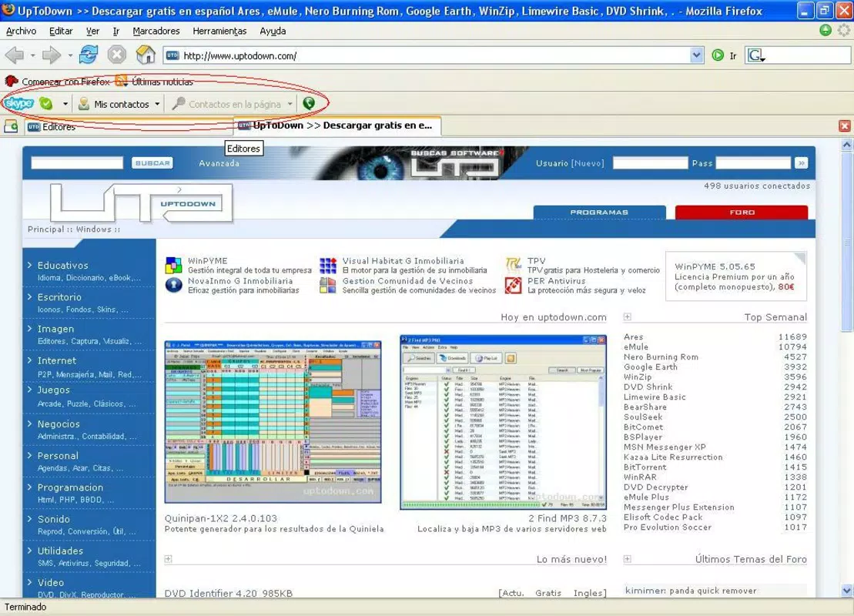Open the Utilidades category
854x616 pixels.
[x=60, y=551]
